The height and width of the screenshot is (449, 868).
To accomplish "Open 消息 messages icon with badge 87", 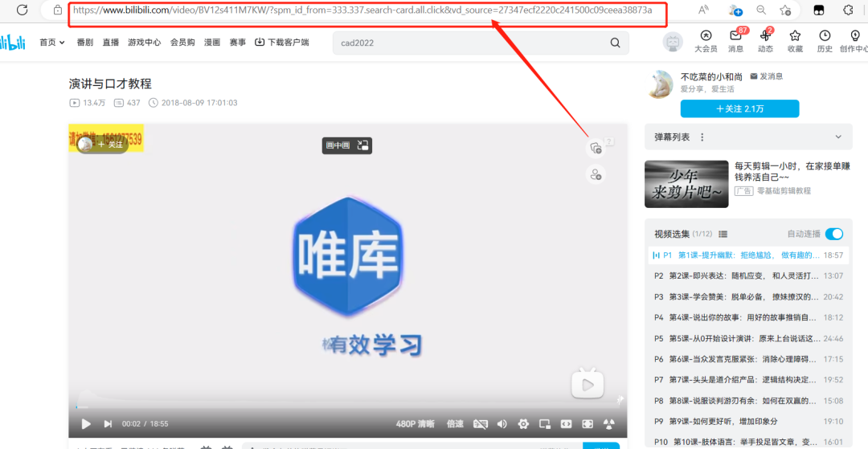I will (735, 42).
